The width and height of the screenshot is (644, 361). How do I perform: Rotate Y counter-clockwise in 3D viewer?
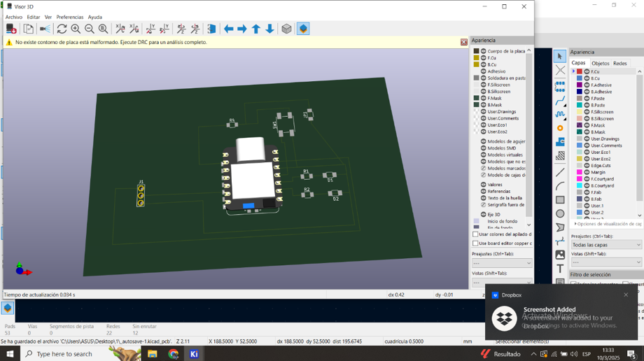tap(164, 29)
